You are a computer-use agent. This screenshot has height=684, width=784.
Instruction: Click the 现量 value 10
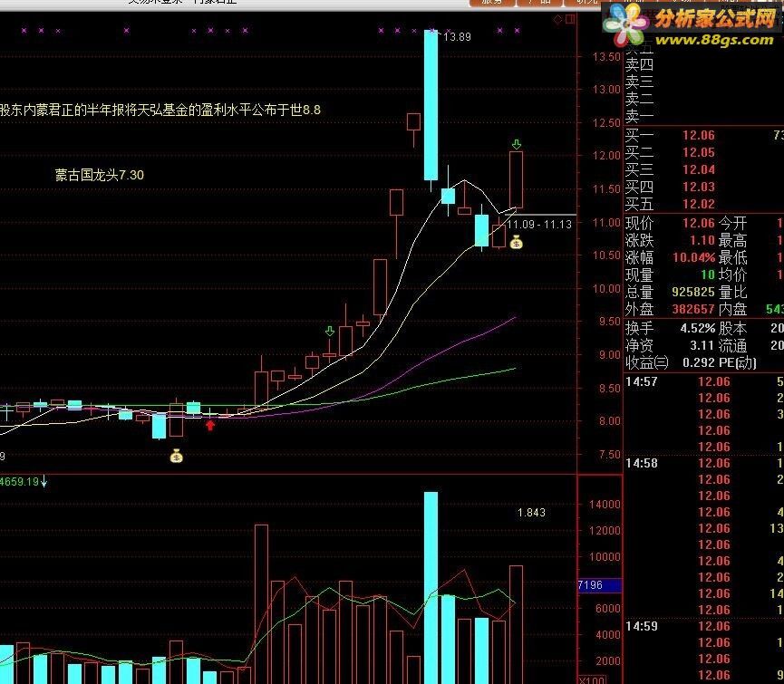click(x=708, y=275)
